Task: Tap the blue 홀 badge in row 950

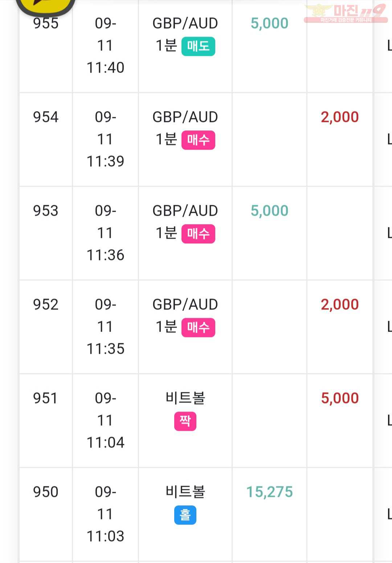Action: [x=185, y=515]
